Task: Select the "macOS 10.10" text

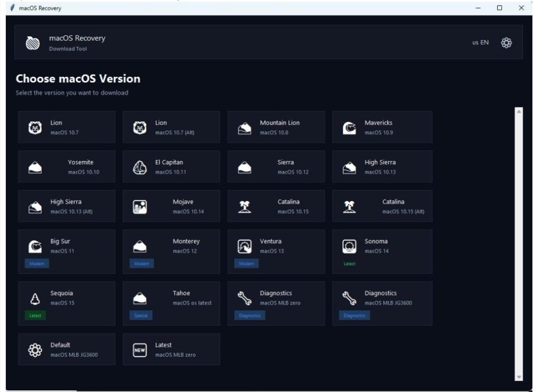Action: pos(84,172)
